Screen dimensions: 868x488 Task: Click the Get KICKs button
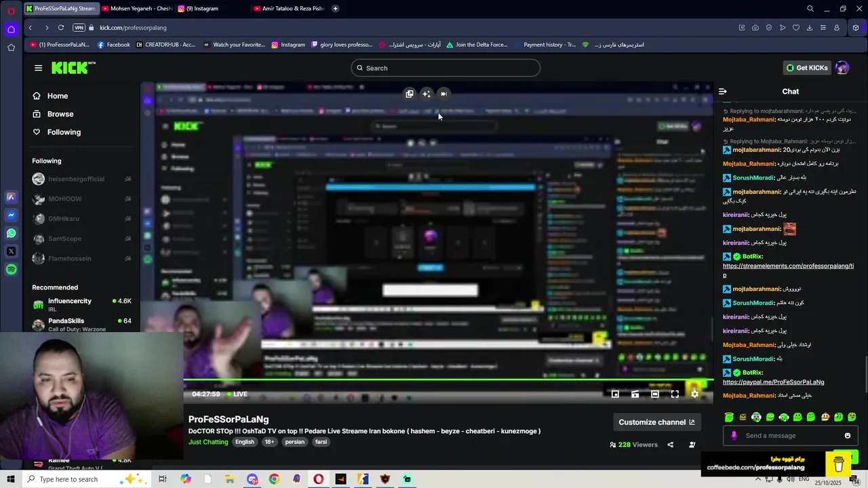point(806,68)
